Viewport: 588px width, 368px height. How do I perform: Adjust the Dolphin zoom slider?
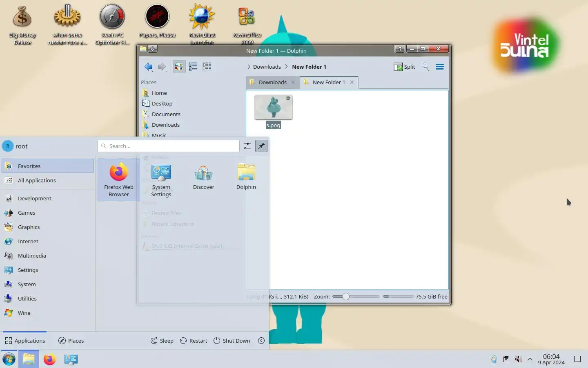(x=356, y=296)
